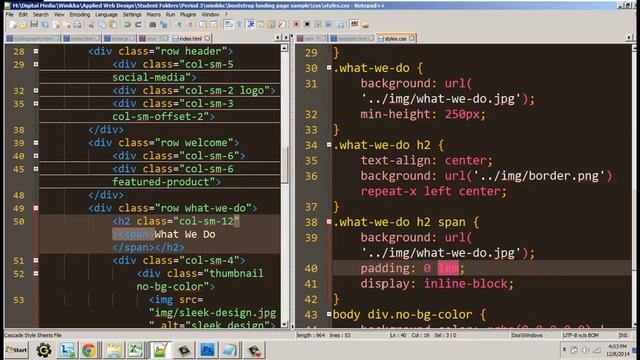Start macro recording with the red Record icon
Viewport: 640px width, 360px height.
[296, 24]
